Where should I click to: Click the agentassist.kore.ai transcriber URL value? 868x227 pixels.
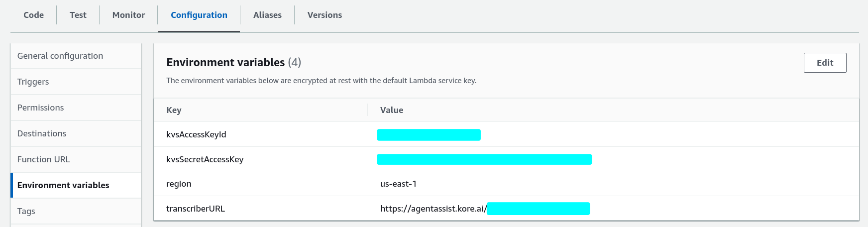(433, 209)
